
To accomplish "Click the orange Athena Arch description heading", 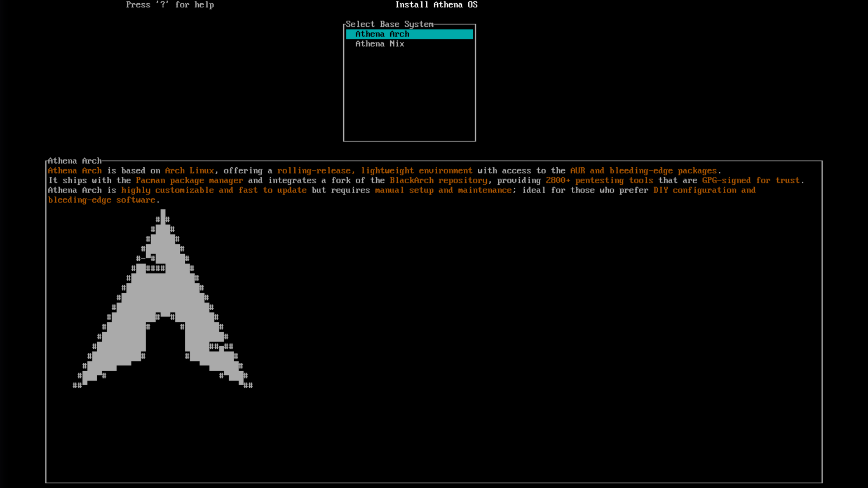I will (75, 171).
